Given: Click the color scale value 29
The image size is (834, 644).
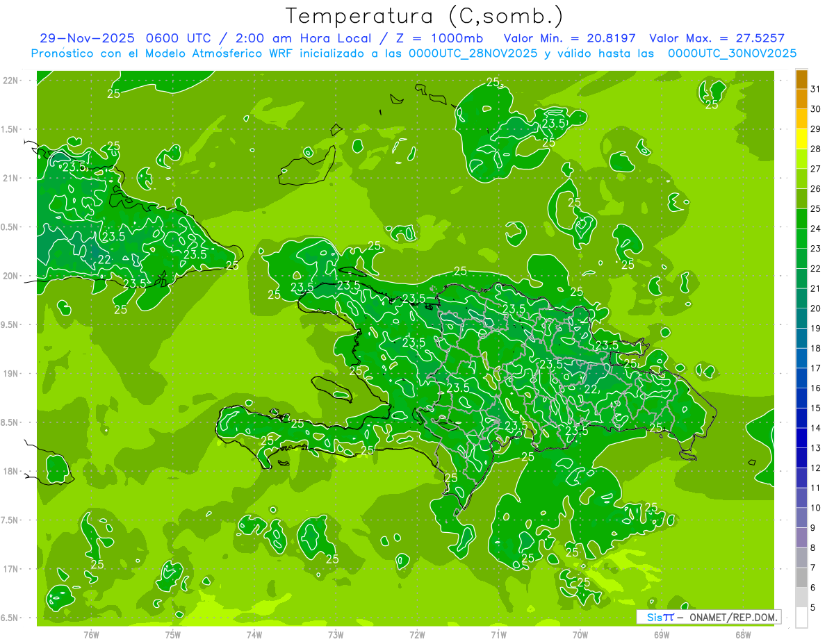Looking at the screenshot, I should tap(815, 129).
